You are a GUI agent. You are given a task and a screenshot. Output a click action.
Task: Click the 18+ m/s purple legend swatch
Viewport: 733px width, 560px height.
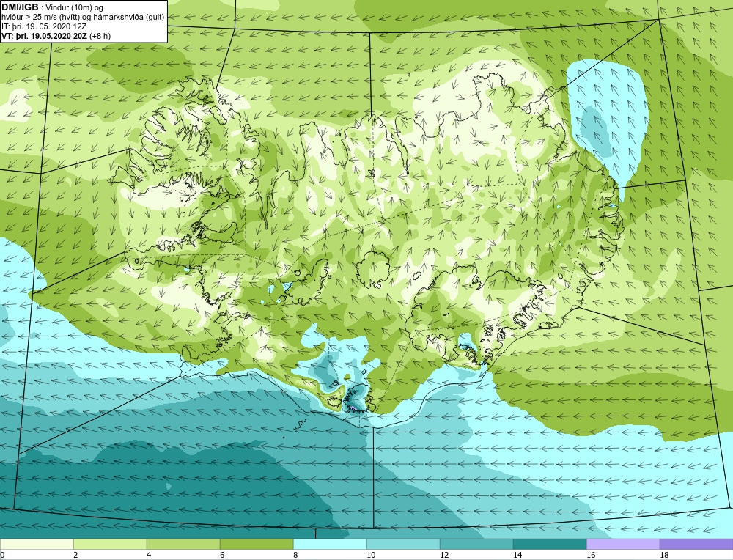tap(696, 544)
